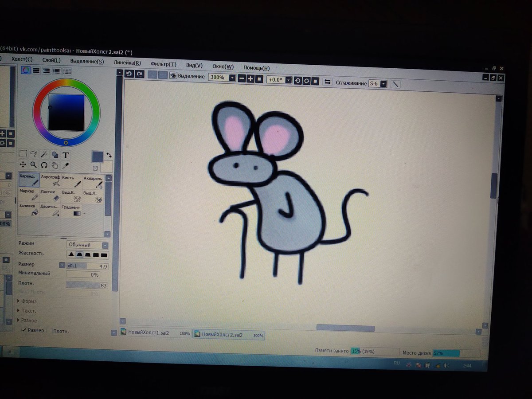Pick the softest Жесткость brush shape
The height and width of the screenshot is (399, 532).
[x=70, y=254]
